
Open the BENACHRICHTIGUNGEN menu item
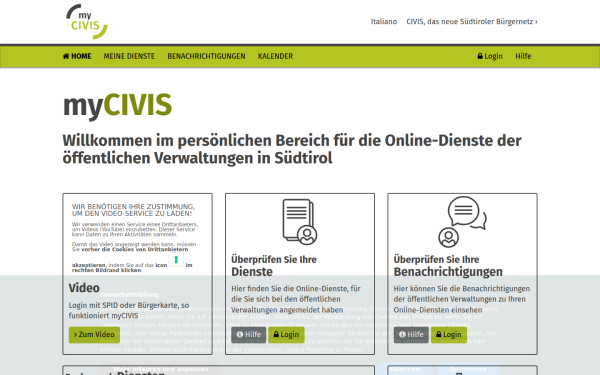[x=206, y=56]
